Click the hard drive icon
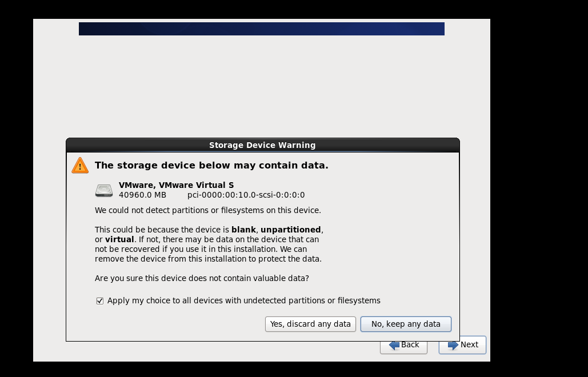Viewport: 588px width, 377px height. [104, 190]
